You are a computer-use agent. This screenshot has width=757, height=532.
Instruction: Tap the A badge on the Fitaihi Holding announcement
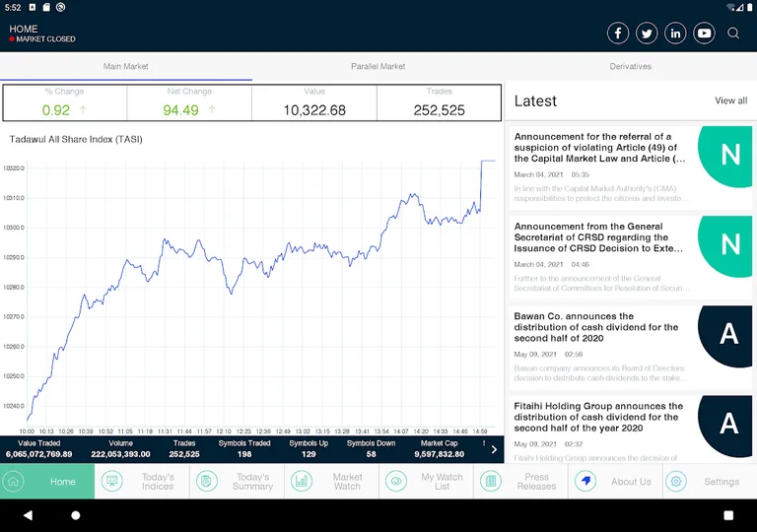(725, 426)
